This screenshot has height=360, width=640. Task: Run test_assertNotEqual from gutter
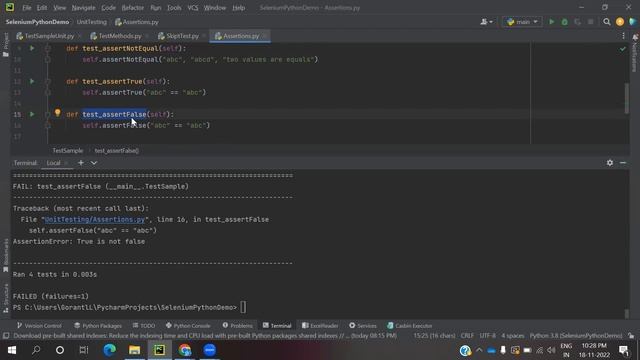tap(32, 48)
